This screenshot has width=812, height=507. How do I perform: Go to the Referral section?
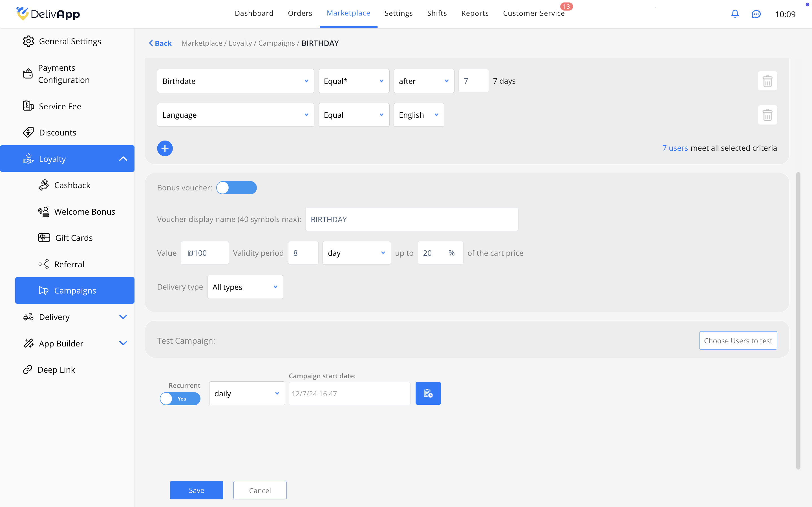point(69,264)
